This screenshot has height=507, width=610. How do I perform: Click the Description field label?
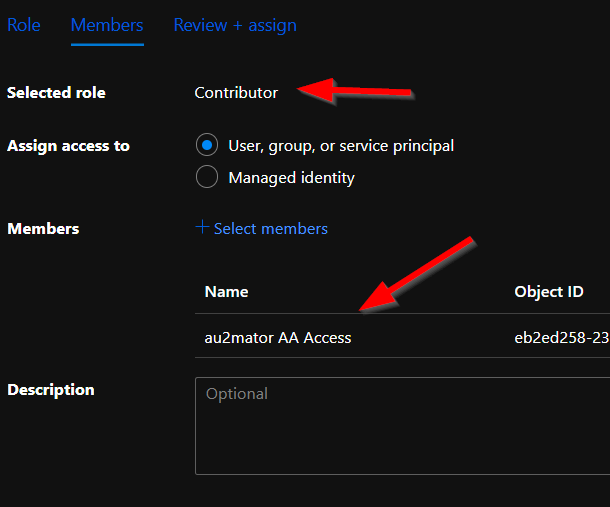51,390
